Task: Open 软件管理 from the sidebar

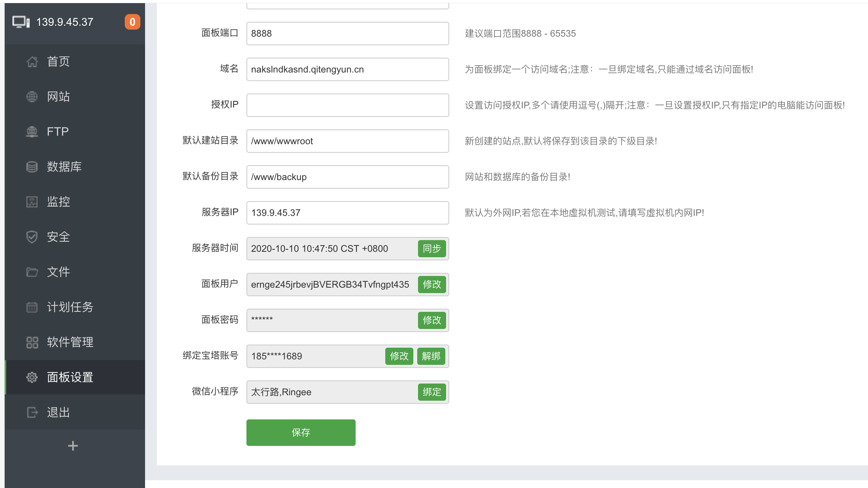Action: point(70,342)
